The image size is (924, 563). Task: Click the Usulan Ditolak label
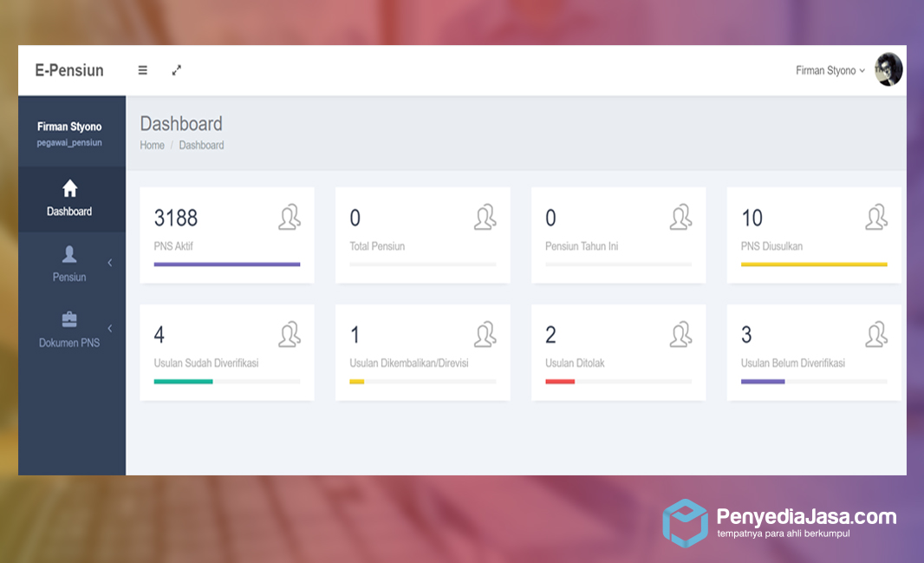pyautogui.click(x=575, y=363)
